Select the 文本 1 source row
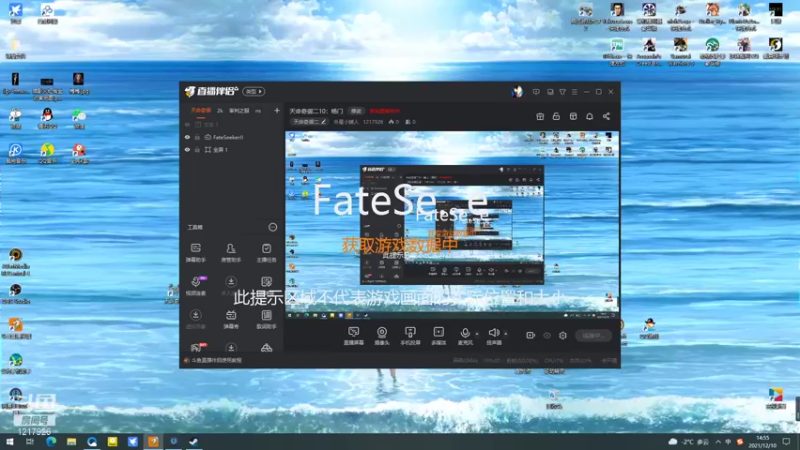Viewport: 800px width, 450px height. pyautogui.click(x=232, y=124)
